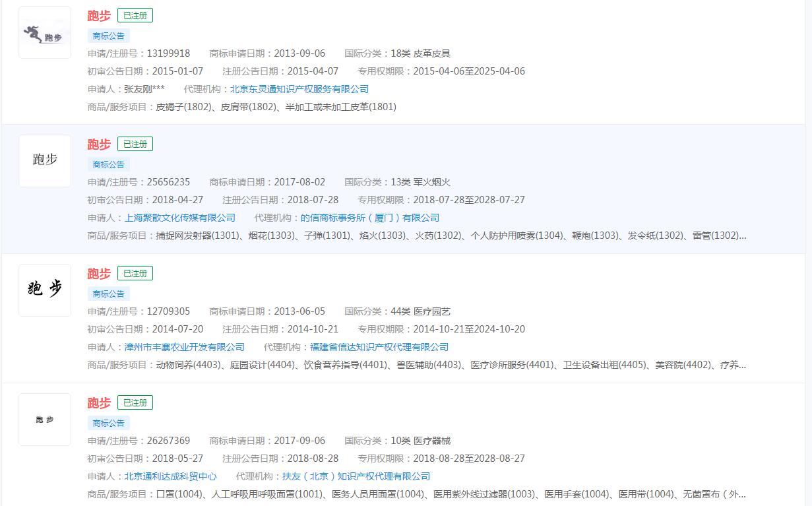
Task: Select registration number 26267369
Action: (x=168, y=441)
